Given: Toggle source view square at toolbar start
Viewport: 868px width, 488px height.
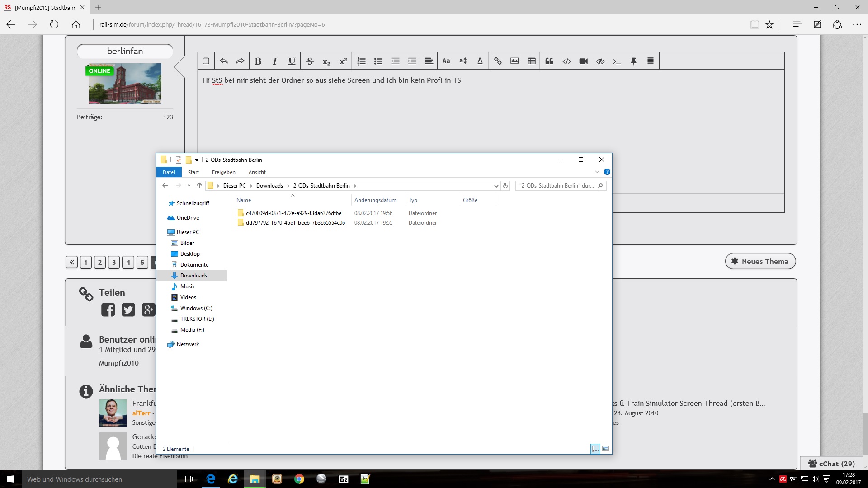Looking at the screenshot, I should (x=206, y=61).
